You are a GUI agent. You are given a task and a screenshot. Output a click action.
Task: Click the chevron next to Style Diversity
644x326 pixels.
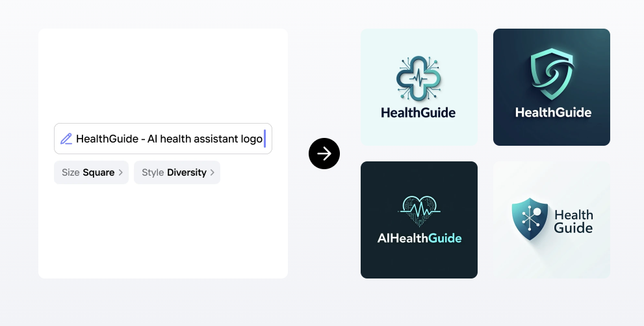point(213,172)
